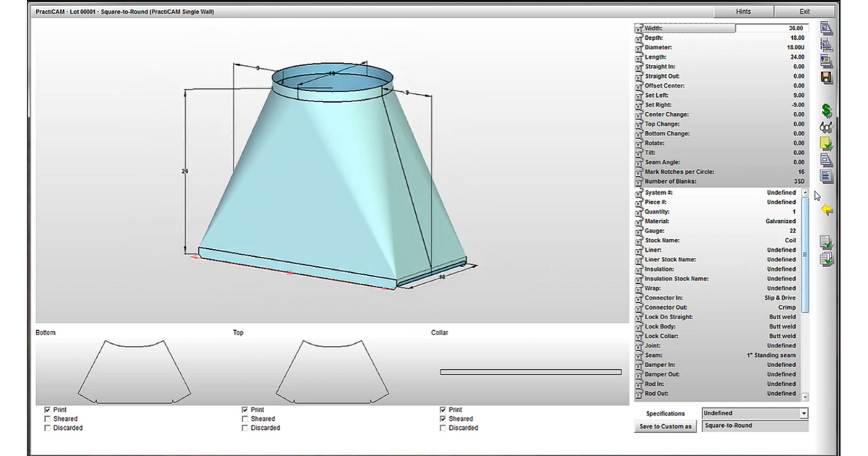Click Mark Notches per Circle value 16

(x=801, y=172)
